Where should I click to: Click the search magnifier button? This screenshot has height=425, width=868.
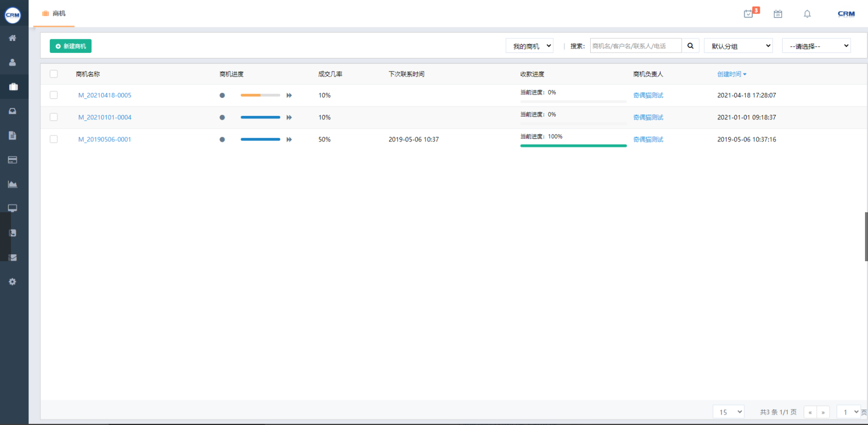[690, 46]
